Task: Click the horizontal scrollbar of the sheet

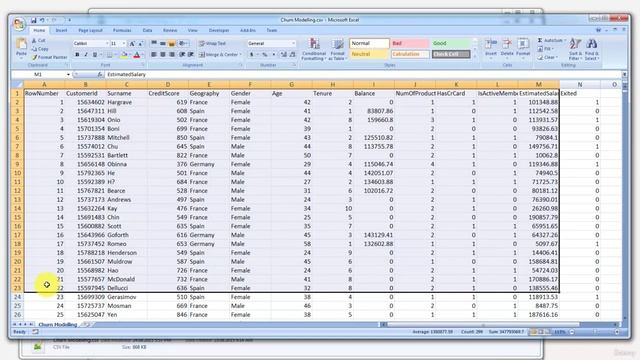Action: pyautogui.click(x=500, y=324)
